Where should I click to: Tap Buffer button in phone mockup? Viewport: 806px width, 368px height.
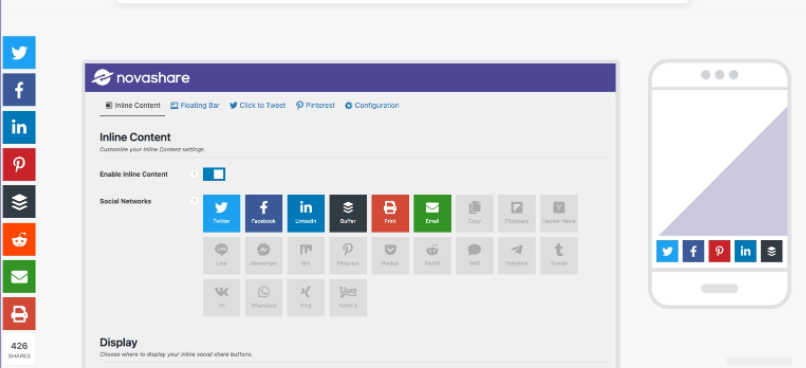click(x=772, y=251)
